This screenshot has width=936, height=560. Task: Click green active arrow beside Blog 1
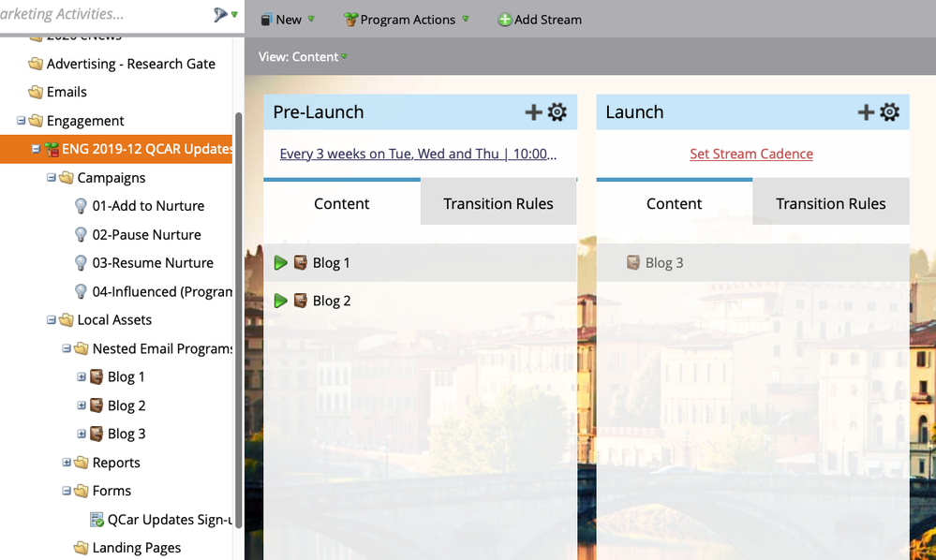pos(280,263)
